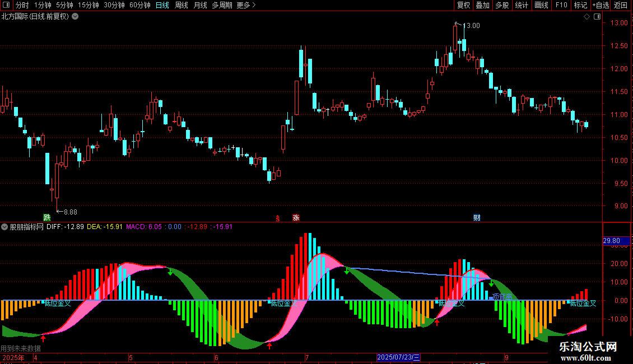Click the 12.50 price axis label

(619, 45)
